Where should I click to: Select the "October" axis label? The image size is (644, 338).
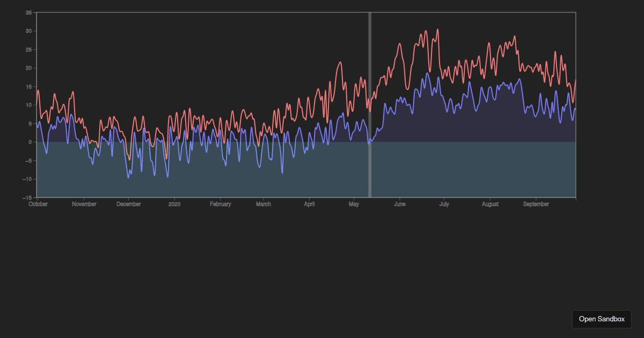(37, 204)
